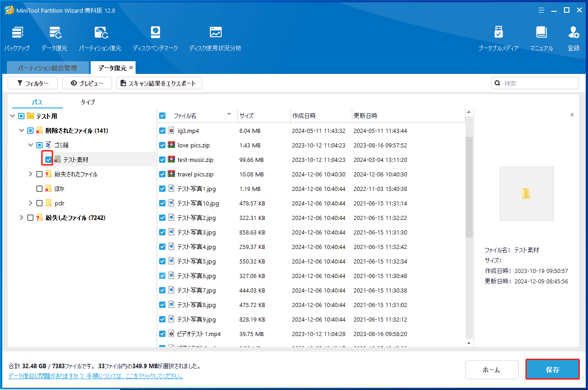Open the hamburger menu in the title bar
Image resolution: width=588 pixels, height=390 pixels.
(541, 10)
